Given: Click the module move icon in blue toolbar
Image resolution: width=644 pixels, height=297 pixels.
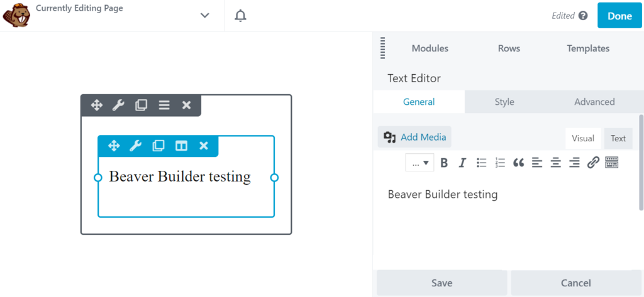Looking at the screenshot, I should point(114,146).
